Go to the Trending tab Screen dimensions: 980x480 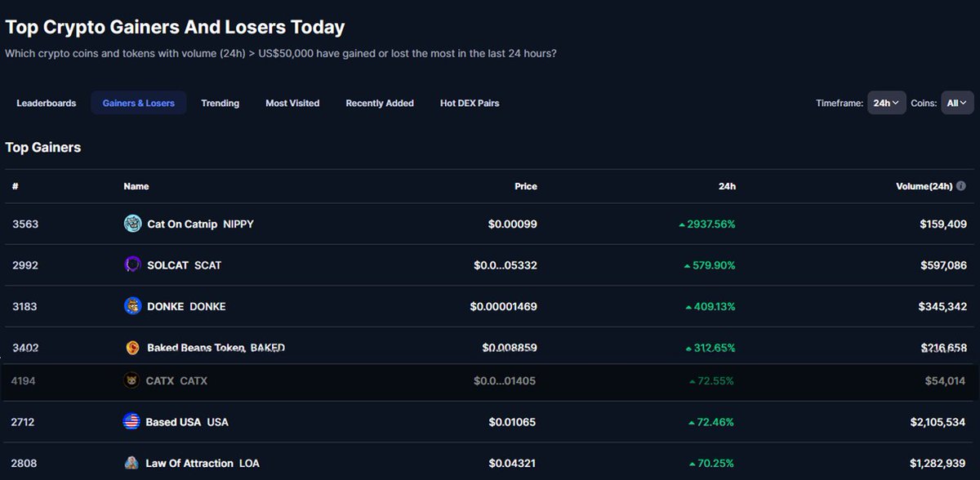pos(220,103)
